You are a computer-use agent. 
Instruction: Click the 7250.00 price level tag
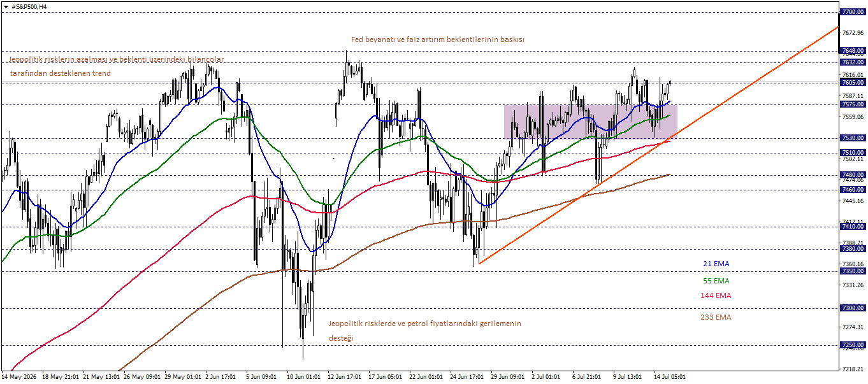tap(853, 346)
